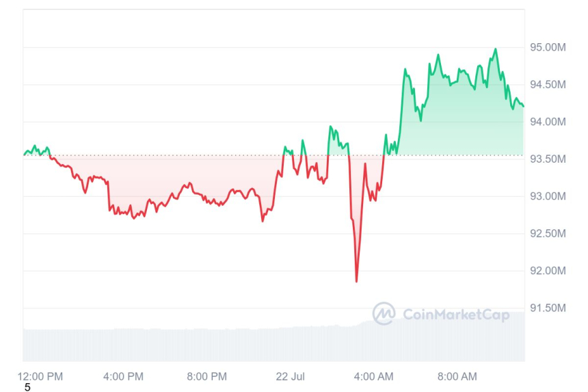
Task: Click the number 5 below the chart
Action: click(x=27, y=387)
